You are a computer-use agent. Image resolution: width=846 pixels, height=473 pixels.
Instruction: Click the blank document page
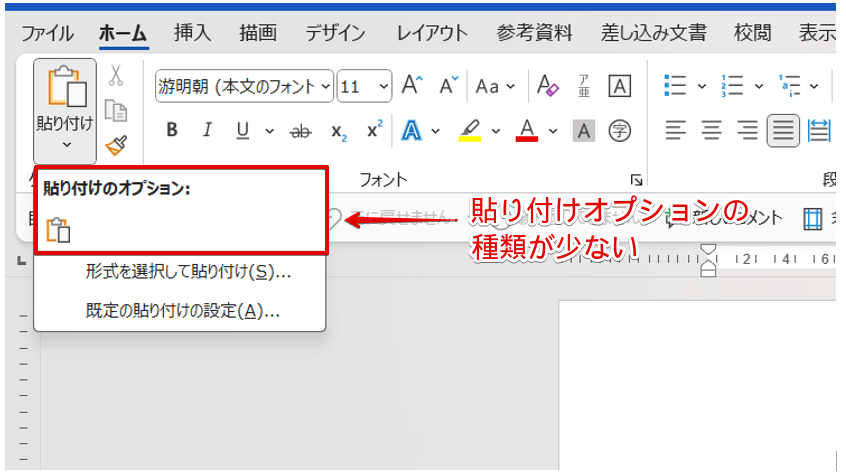(x=697, y=385)
